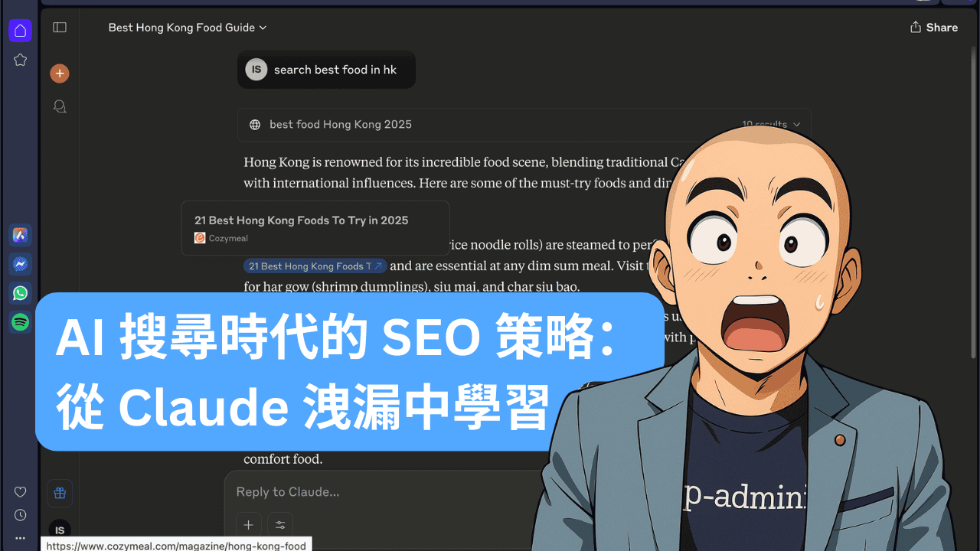Open the IS profile avatar at the bottom

tap(60, 530)
